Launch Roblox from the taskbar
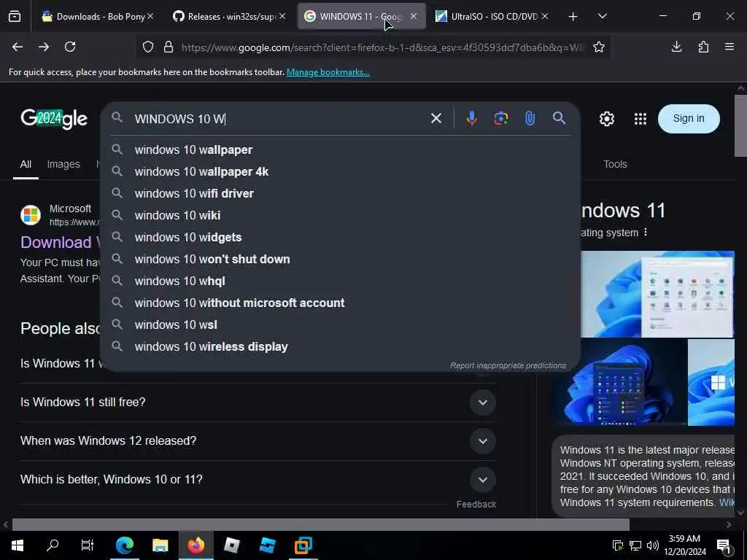Image resolution: width=747 pixels, height=560 pixels. (231, 545)
